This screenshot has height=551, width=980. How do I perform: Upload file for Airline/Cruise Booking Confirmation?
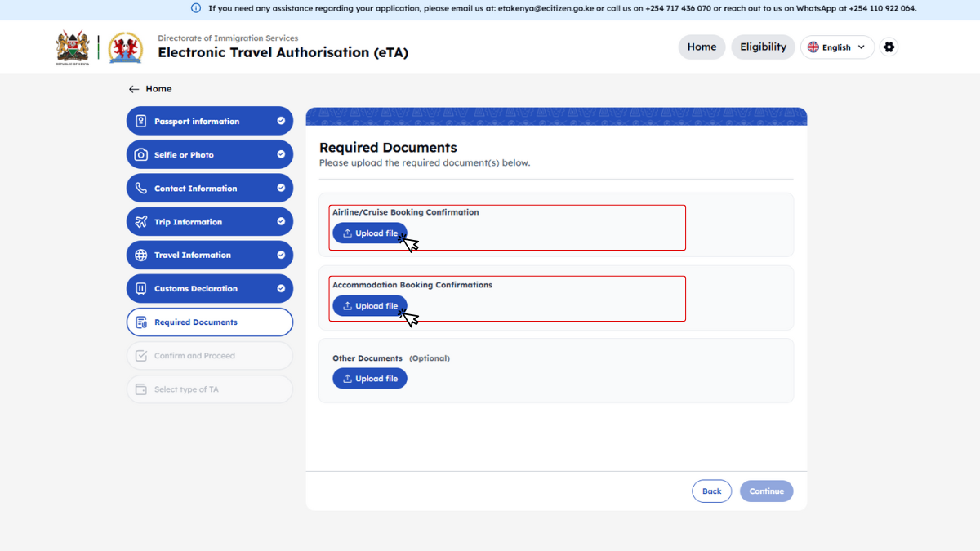(x=369, y=233)
